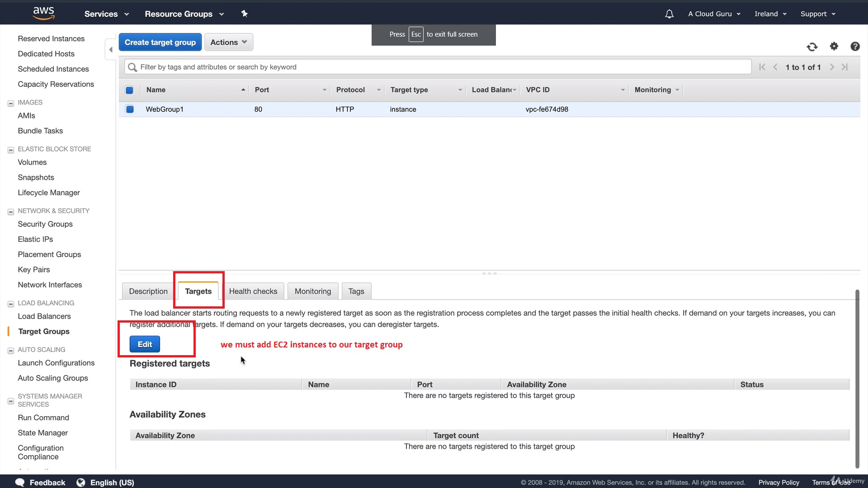Click the AWS logo home icon
Screen dimensions: 868x488
coord(43,13)
